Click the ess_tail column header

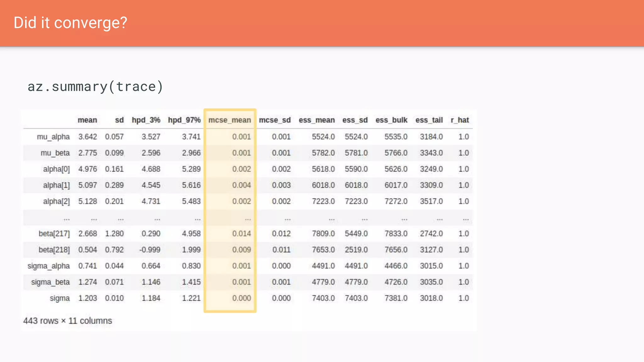click(429, 120)
